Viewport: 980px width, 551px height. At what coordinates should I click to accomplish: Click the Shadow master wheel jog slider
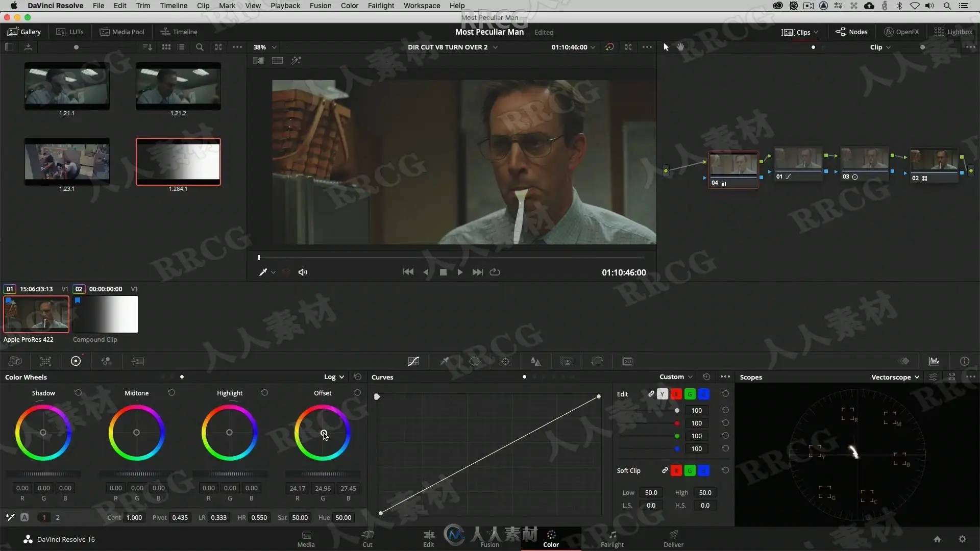coord(43,474)
